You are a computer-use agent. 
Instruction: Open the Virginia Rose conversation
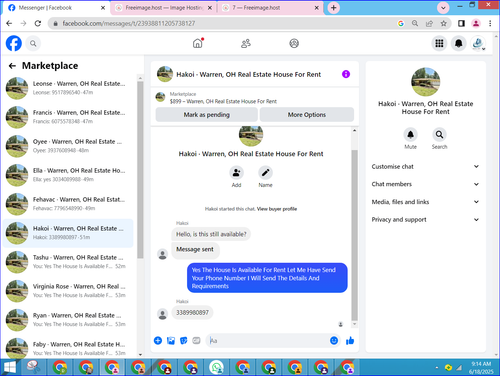tap(68, 291)
